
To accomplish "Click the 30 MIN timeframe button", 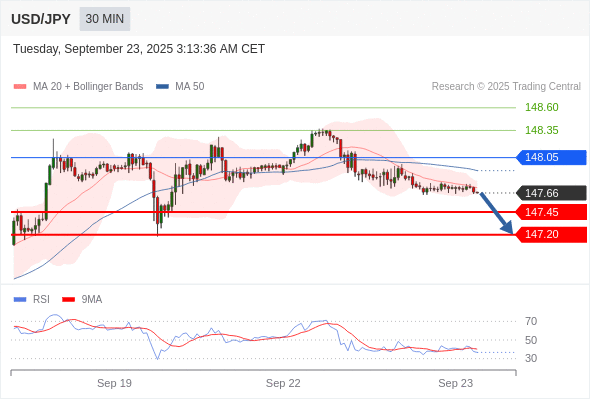I will tap(105, 19).
